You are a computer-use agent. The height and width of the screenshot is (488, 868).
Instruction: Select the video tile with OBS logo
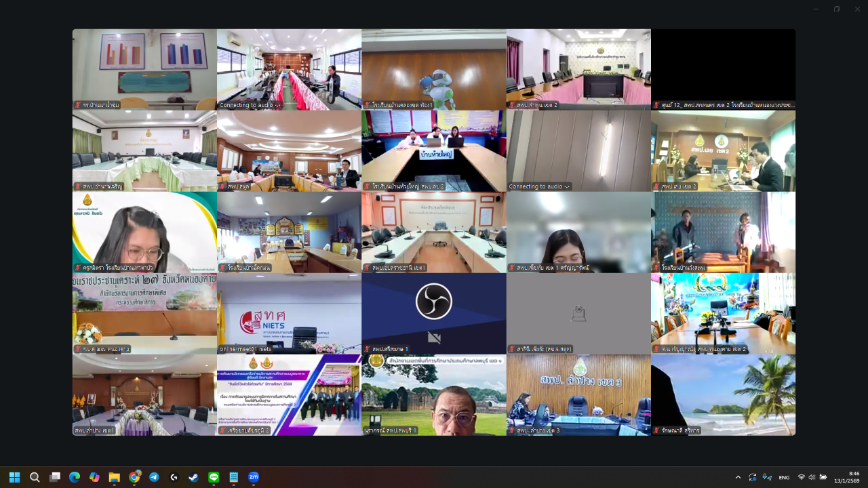tap(434, 313)
